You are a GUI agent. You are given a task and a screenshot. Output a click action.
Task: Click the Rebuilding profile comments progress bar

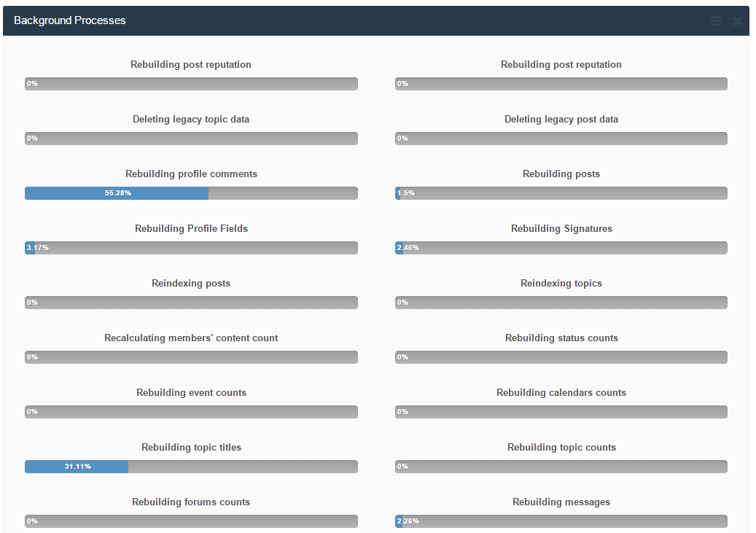coord(191,193)
